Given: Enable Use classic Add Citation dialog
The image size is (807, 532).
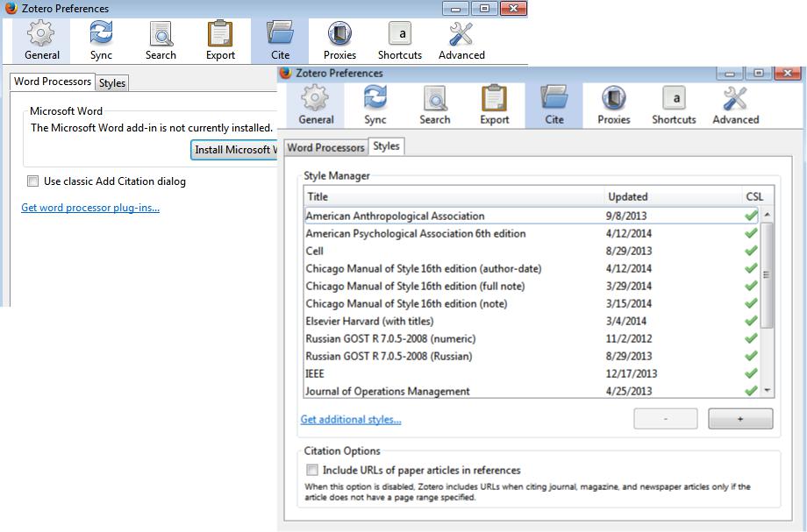Looking at the screenshot, I should [x=33, y=181].
